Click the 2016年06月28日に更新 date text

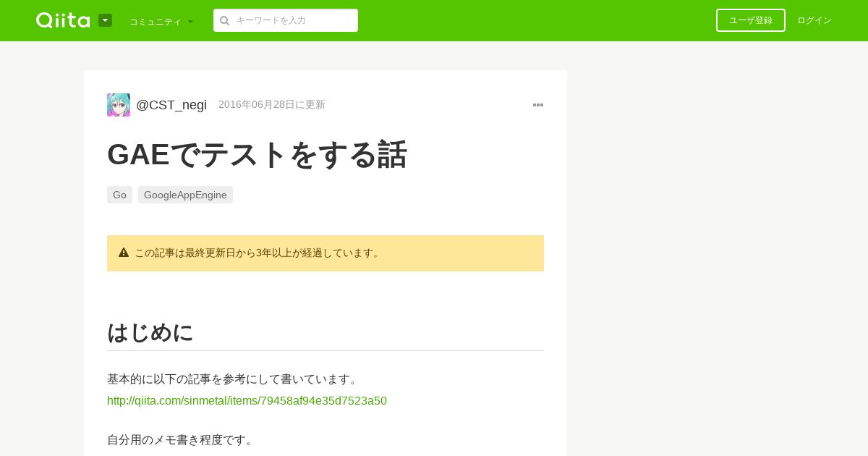272,104
